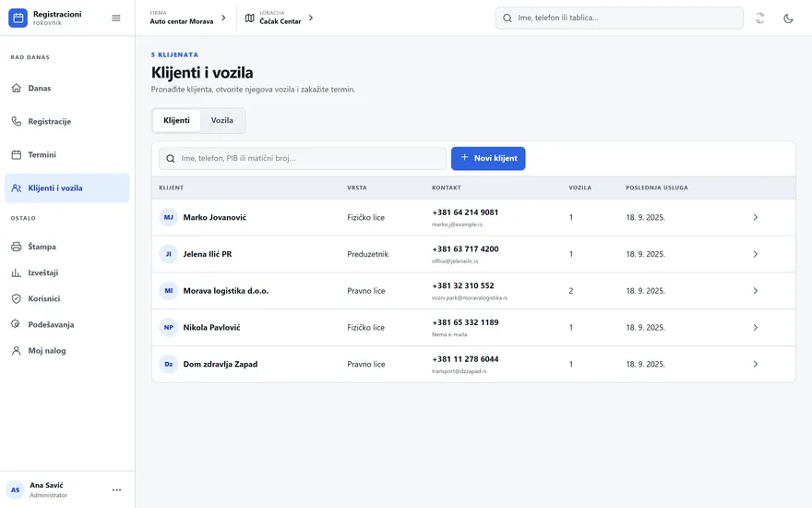Click the Vrsta column header
Image resolution: width=812 pixels, height=508 pixels.
click(357, 187)
